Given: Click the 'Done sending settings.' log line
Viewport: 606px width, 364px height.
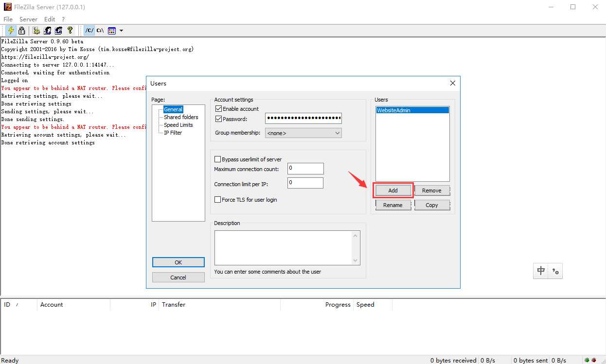Looking at the screenshot, I should 33,120.
